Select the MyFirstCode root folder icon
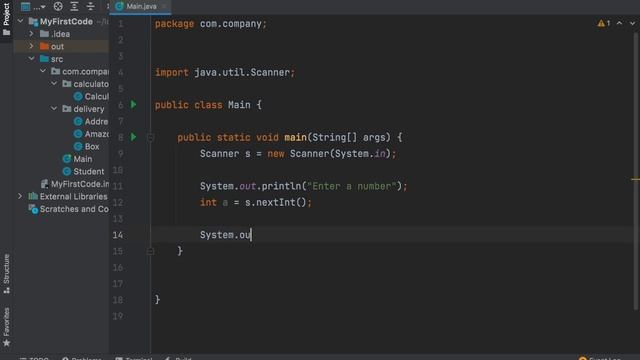This screenshot has width=640, height=360. (x=33, y=22)
